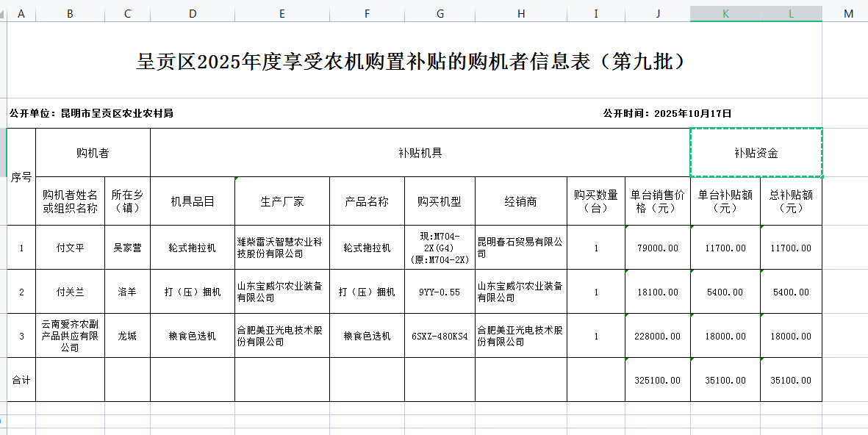
Task: Select the 补贴资金 merged header cell
Action: (x=756, y=153)
